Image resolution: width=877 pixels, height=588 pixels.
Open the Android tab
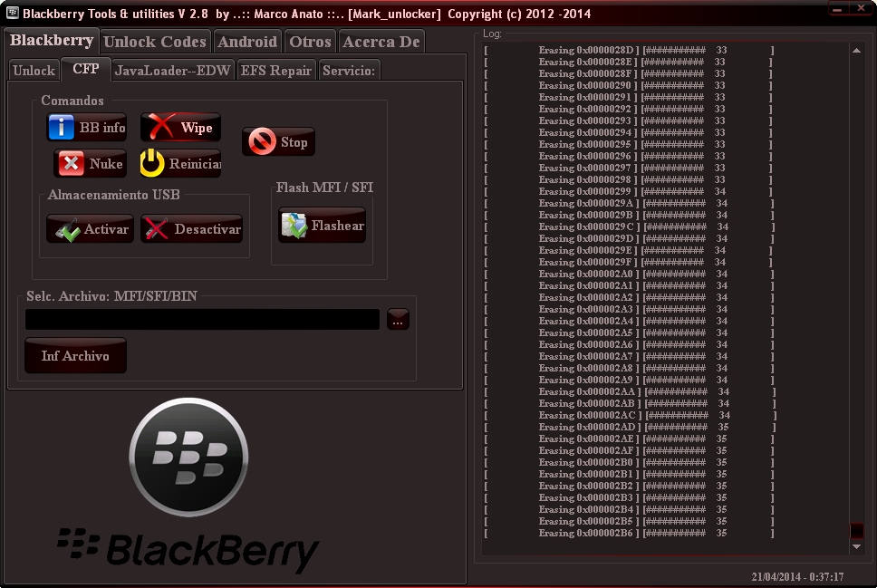tap(247, 42)
